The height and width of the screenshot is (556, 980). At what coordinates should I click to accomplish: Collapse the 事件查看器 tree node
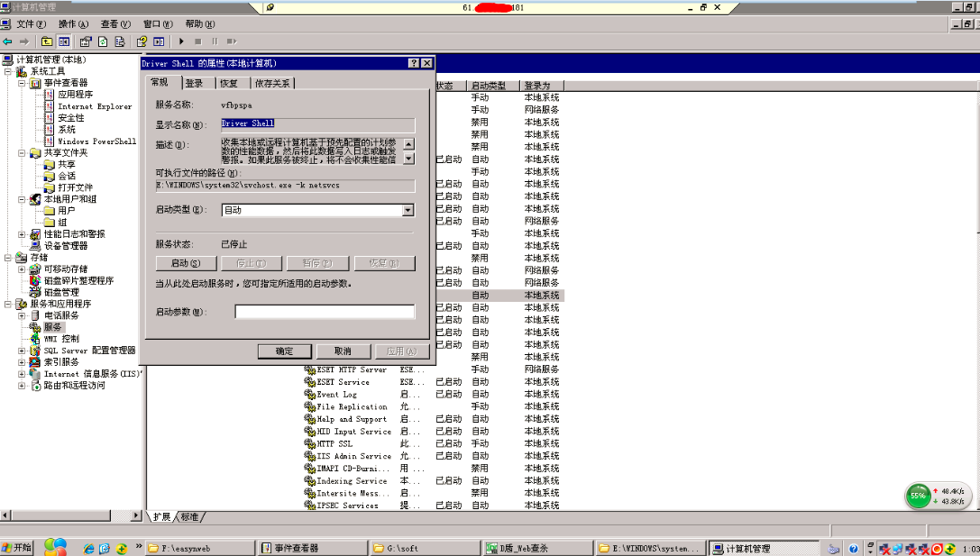22,83
